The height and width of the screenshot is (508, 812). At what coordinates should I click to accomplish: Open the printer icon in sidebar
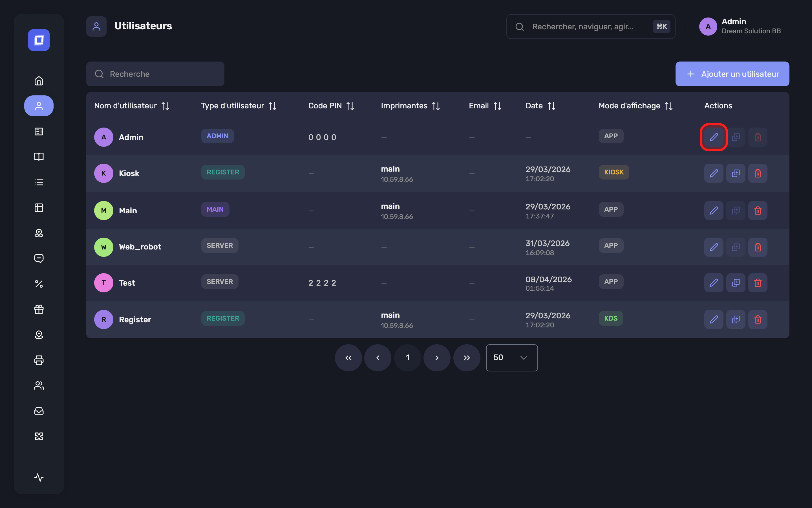[39, 360]
